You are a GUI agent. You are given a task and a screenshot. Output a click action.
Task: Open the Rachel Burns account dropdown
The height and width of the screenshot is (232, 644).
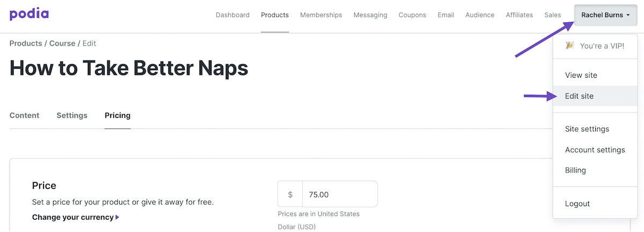click(605, 15)
